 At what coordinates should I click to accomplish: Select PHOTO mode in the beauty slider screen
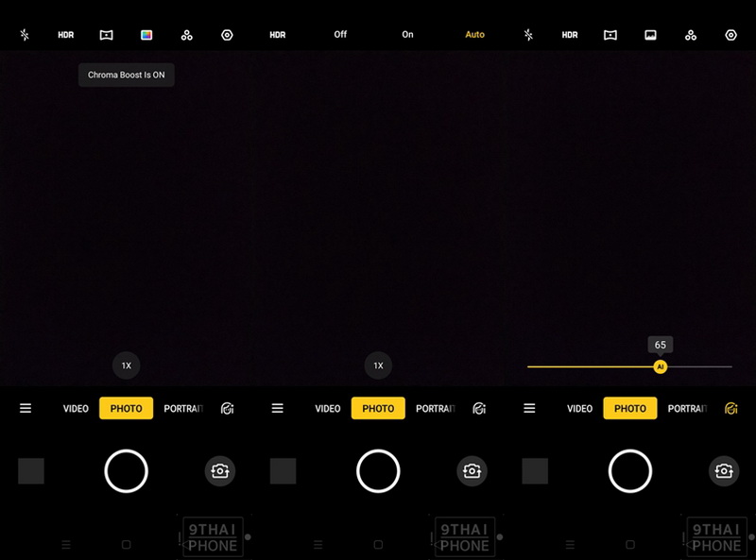point(630,408)
